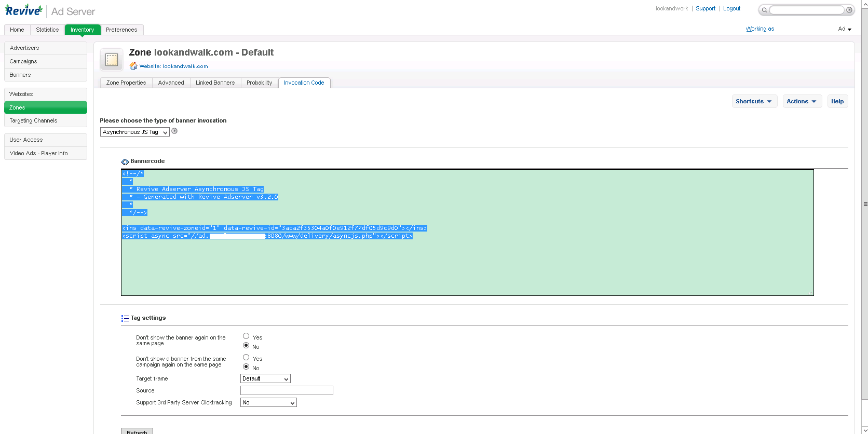Viewport: 868px width, 434px height.
Task: Expand the Actions menu
Action: [x=802, y=101]
